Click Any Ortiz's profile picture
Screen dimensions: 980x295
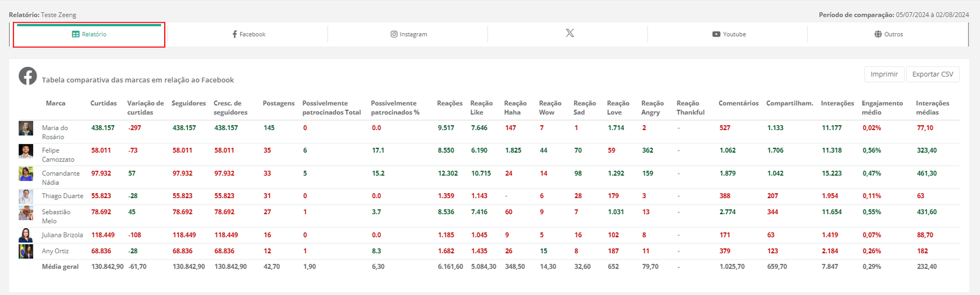pyautogui.click(x=26, y=251)
